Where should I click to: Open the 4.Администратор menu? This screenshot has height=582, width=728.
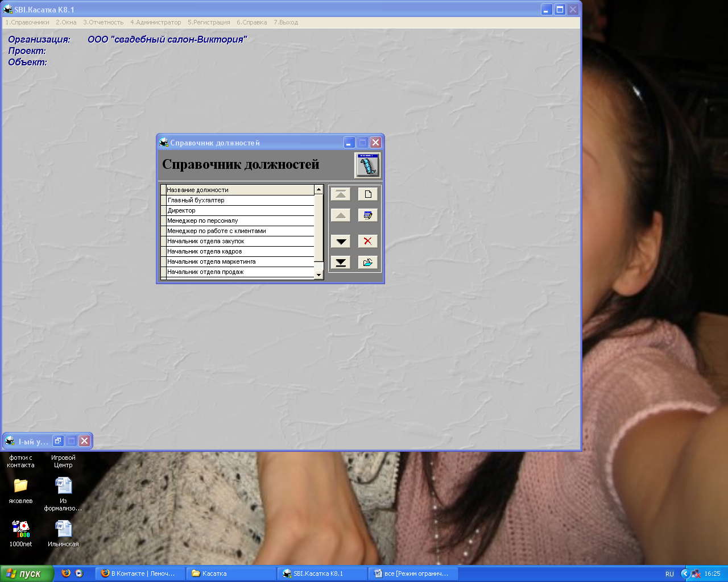click(x=156, y=23)
